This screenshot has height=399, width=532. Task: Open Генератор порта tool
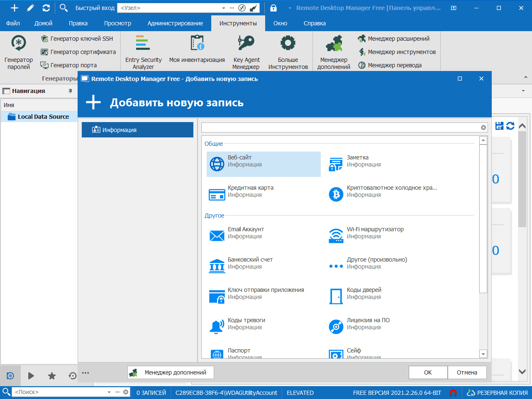coord(69,65)
